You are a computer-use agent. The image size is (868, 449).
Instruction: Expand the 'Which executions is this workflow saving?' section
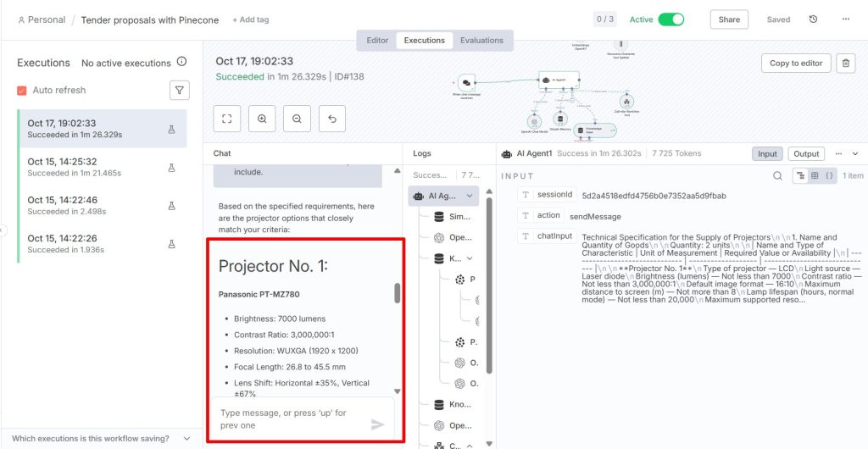(x=186, y=439)
